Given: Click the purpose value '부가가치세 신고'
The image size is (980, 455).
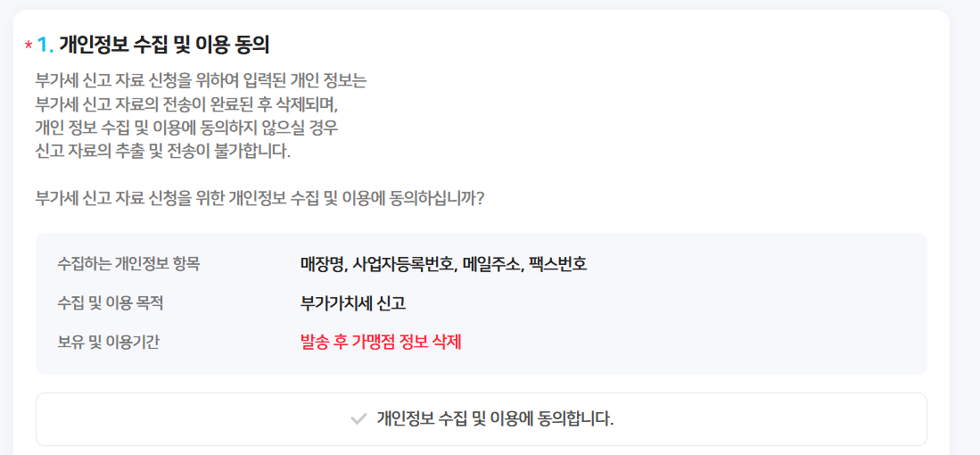Looking at the screenshot, I should click(353, 303).
